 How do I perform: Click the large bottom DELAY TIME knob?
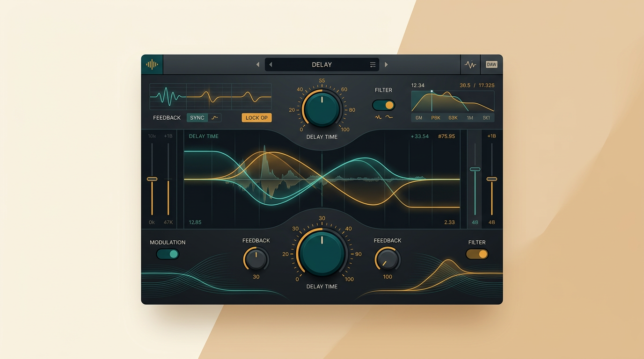[x=322, y=253]
